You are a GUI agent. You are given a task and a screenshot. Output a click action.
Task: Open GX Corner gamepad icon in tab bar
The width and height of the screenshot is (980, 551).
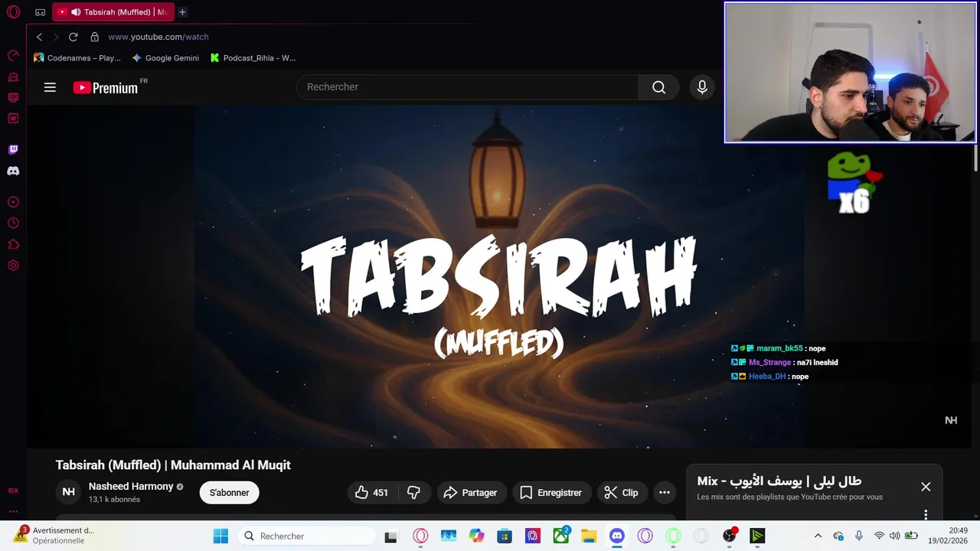pyautogui.click(x=40, y=12)
